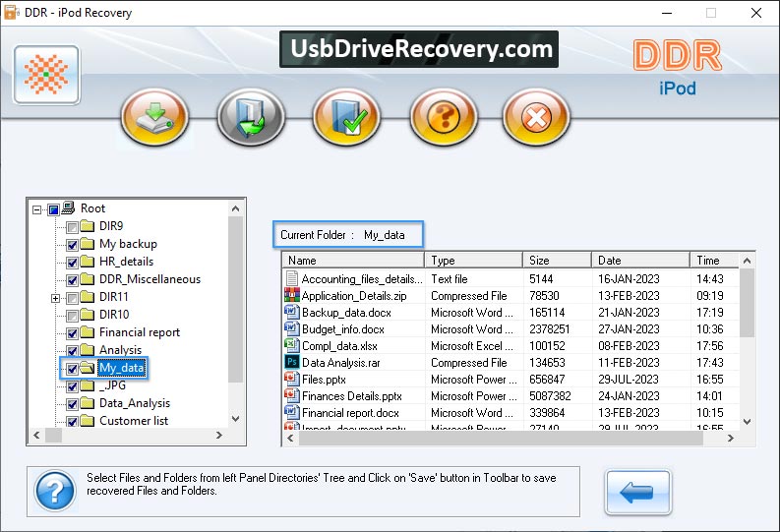Image resolution: width=780 pixels, height=532 pixels.
Task: Uncheck the Financial report folder checkbox
Action: coord(72,333)
